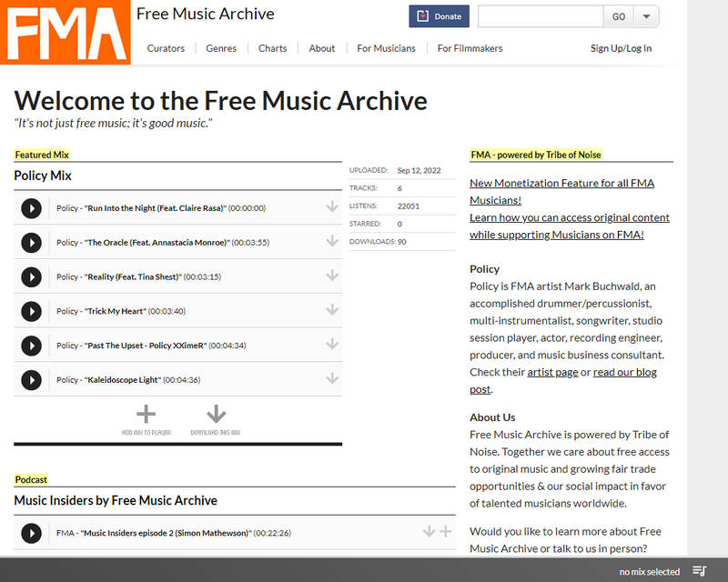Play "Trick My Heart" track
Viewport: 728px width, 582px height.
31,311
